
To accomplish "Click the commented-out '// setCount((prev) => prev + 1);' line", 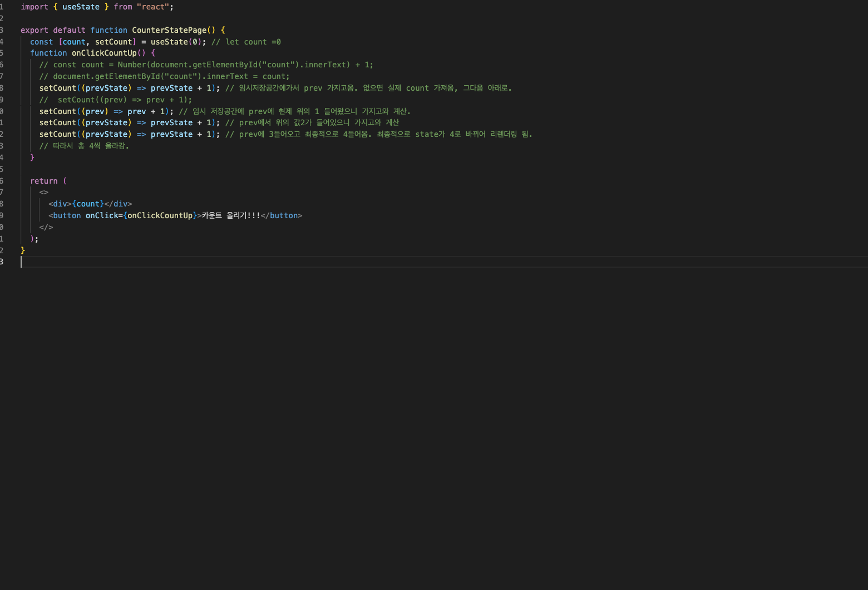I will tap(116, 100).
